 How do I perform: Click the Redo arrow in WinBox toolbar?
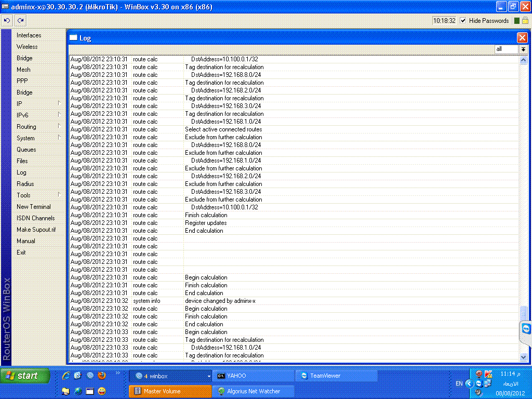click(x=20, y=21)
